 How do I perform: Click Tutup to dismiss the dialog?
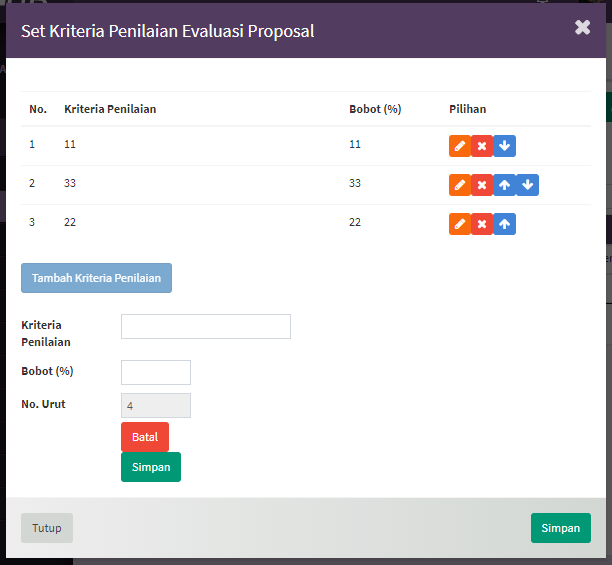click(47, 528)
